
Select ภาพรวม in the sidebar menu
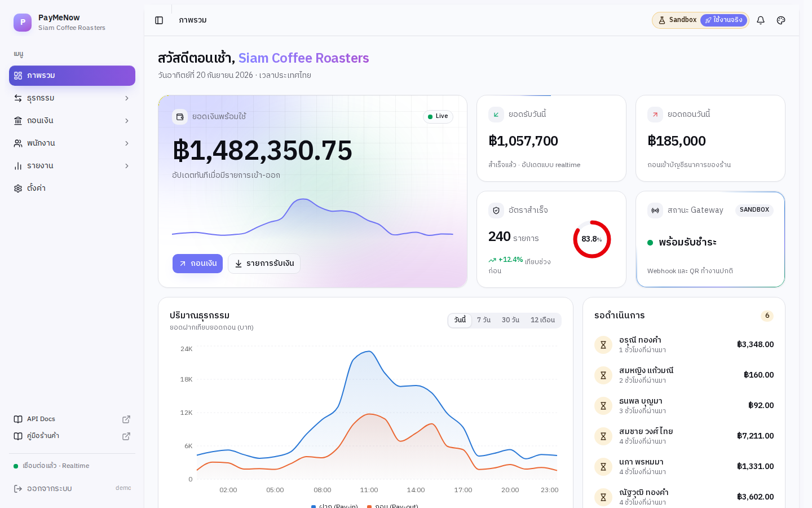[72, 76]
